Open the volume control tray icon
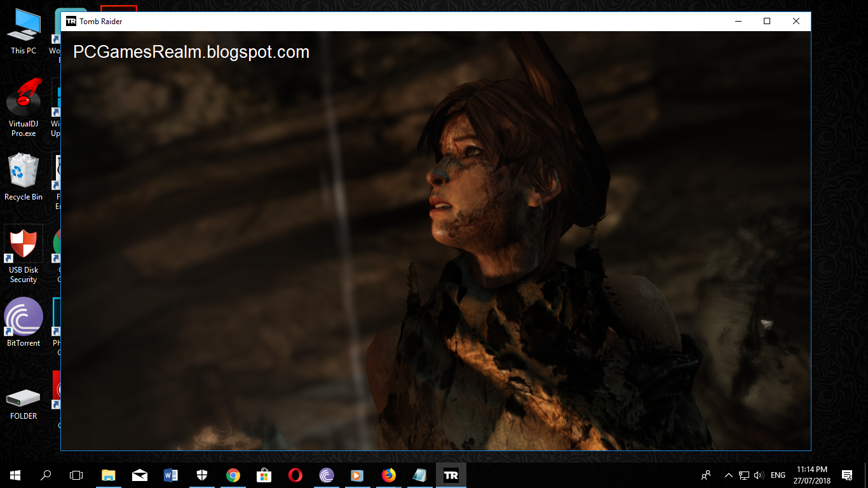Image resolution: width=868 pixels, height=488 pixels. 758,475
